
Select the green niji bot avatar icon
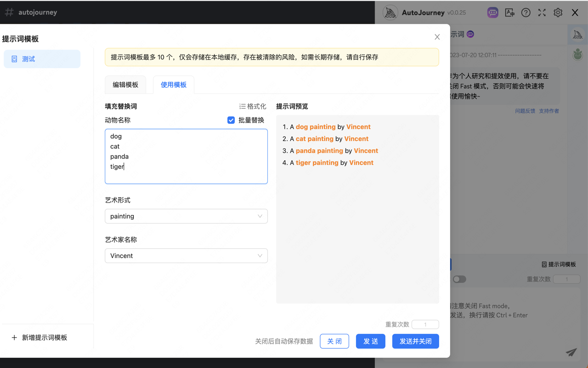[577, 54]
